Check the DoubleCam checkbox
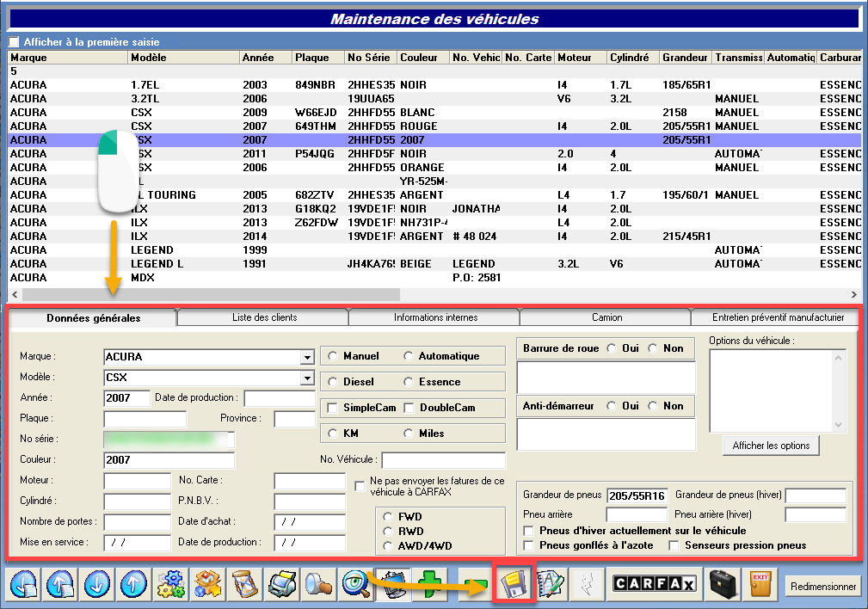Screen dimensions: 868x609 point(409,408)
